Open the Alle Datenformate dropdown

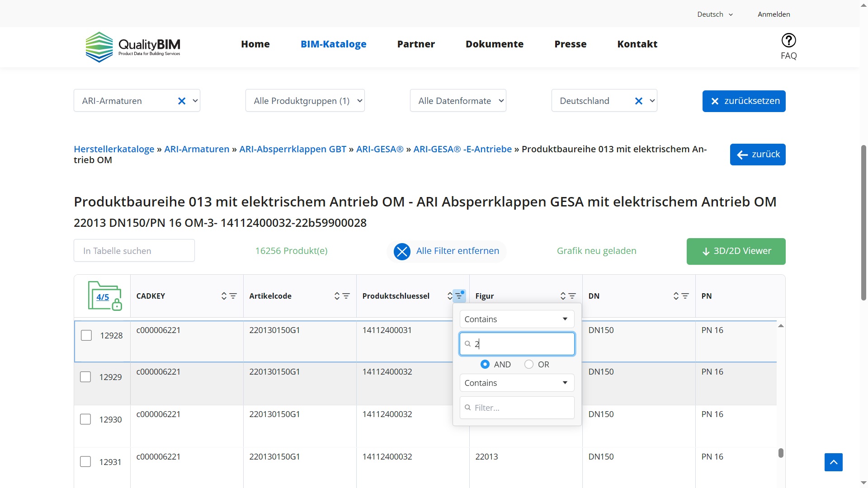point(458,101)
